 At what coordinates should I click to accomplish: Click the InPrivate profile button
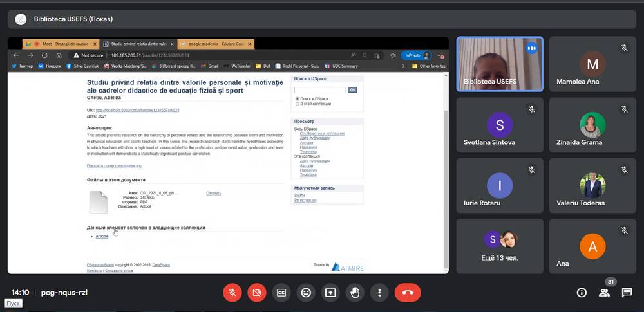[x=416, y=55]
